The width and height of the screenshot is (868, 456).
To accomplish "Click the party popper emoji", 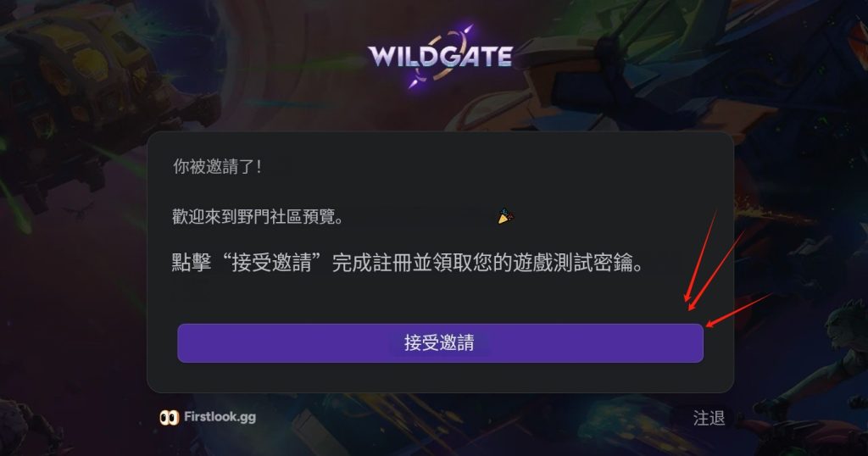I will pyautogui.click(x=505, y=216).
